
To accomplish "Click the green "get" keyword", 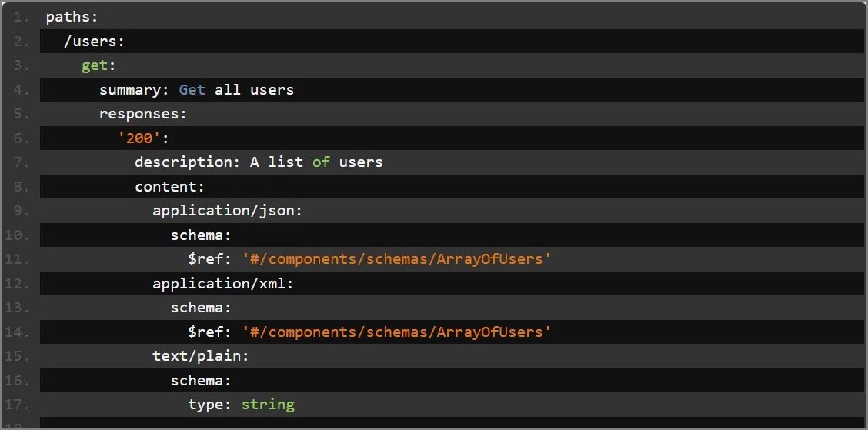I will (95, 65).
